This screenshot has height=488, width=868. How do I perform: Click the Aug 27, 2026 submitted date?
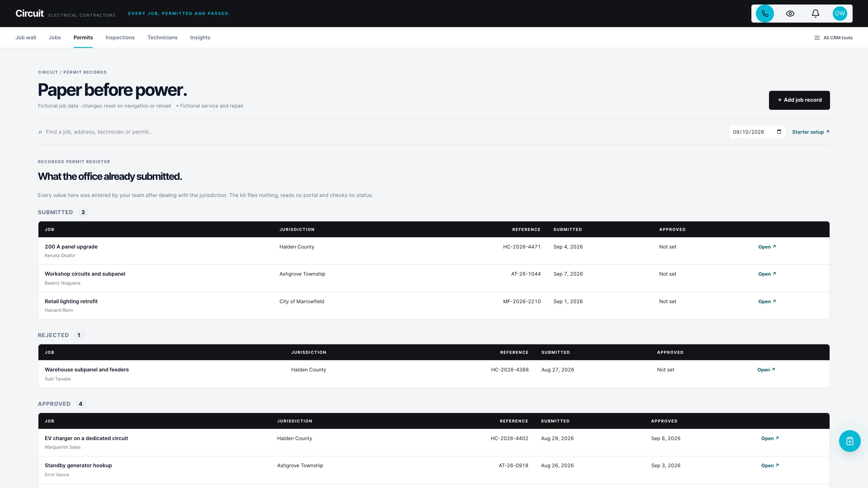click(558, 370)
